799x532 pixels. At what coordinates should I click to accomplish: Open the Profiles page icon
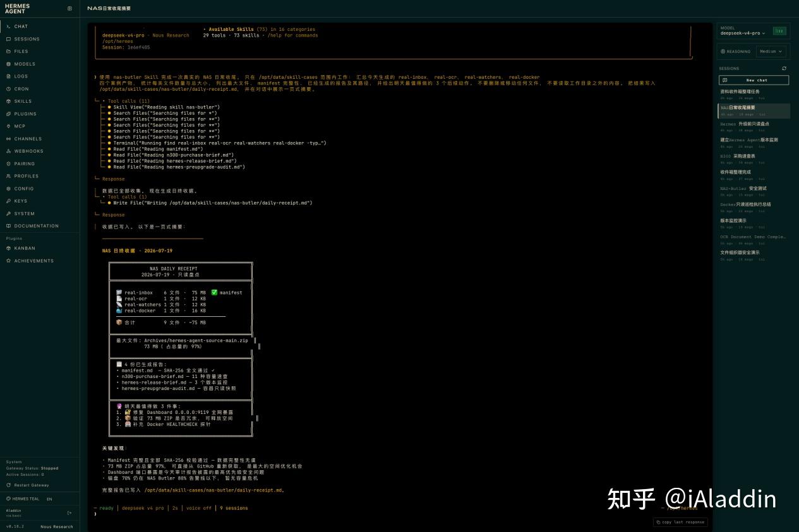[x=8, y=176]
